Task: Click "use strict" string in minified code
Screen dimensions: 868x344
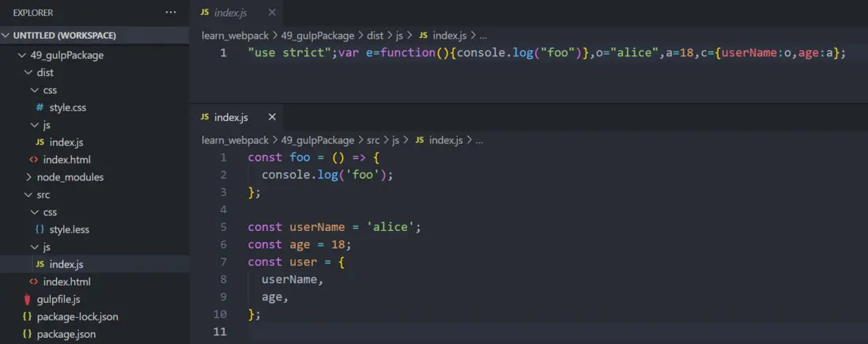Action: pos(289,53)
